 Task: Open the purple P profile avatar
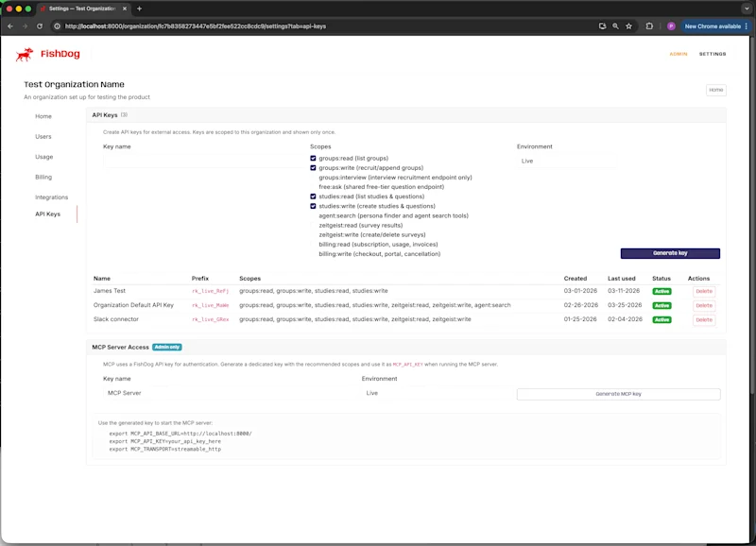coord(671,26)
